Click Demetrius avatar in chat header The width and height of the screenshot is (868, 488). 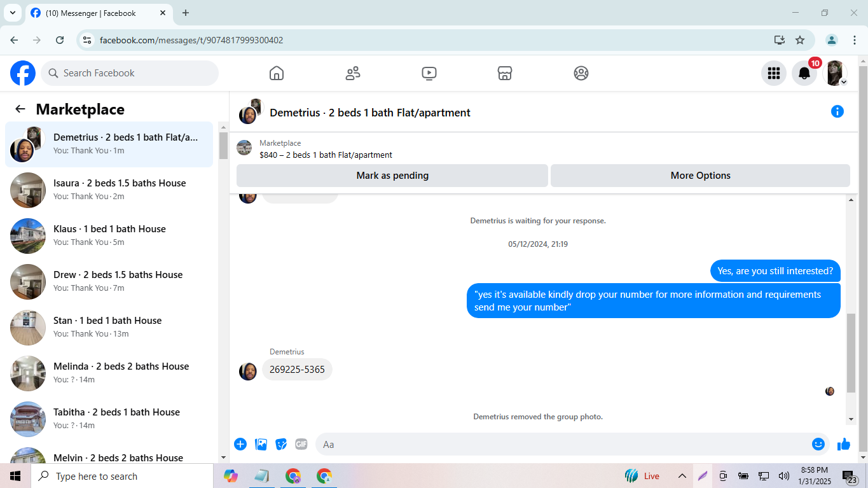[250, 111]
